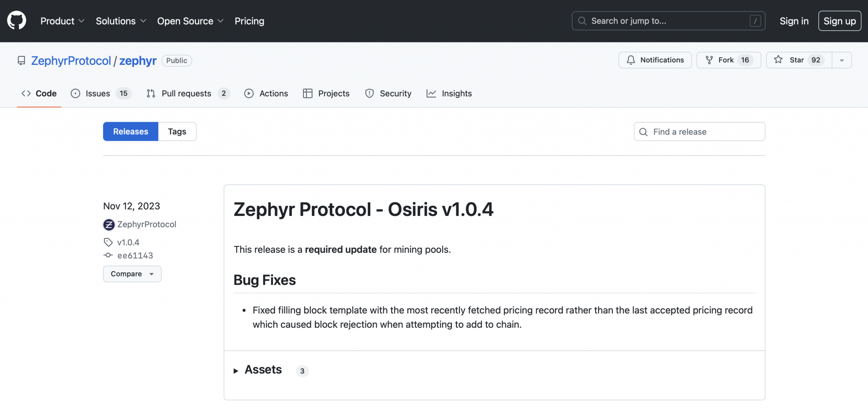This screenshot has height=414, width=868.
Task: Switch to the Issues tab
Action: pyautogui.click(x=97, y=93)
